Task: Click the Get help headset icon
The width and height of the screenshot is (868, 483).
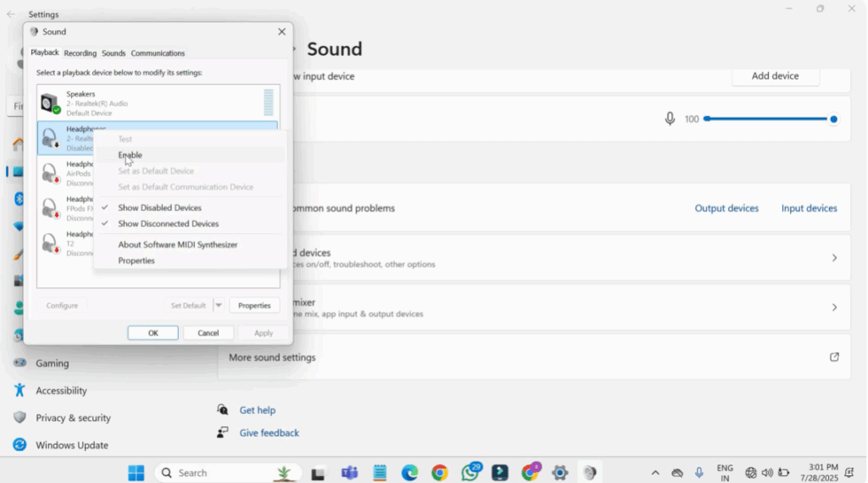Action: point(222,410)
